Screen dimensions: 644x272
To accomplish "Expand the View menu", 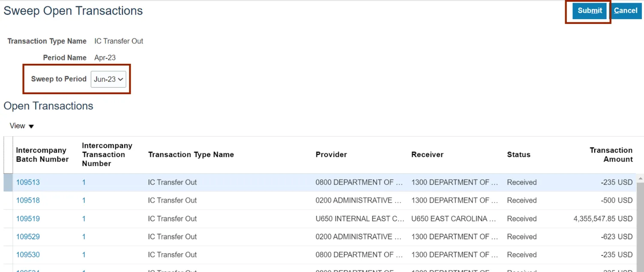I will click(22, 126).
